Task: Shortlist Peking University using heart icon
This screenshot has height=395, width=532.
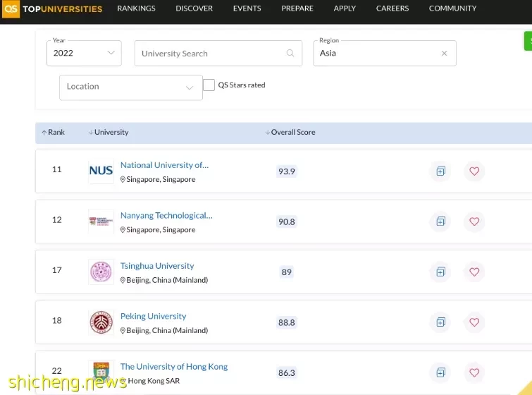Action: point(474,322)
